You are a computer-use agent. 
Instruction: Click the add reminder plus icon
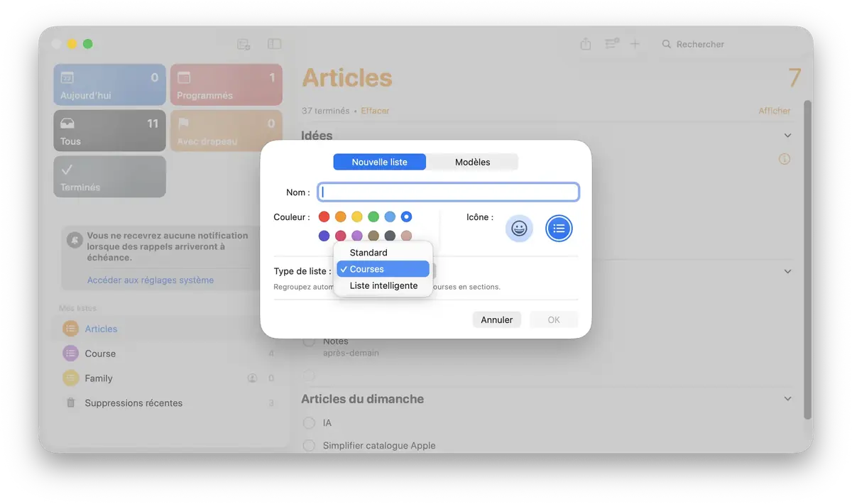[635, 44]
